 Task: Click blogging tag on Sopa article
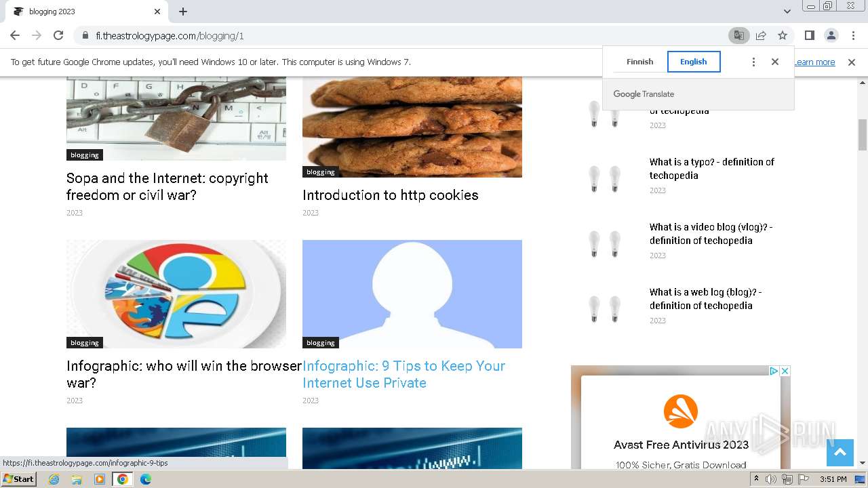tap(85, 155)
